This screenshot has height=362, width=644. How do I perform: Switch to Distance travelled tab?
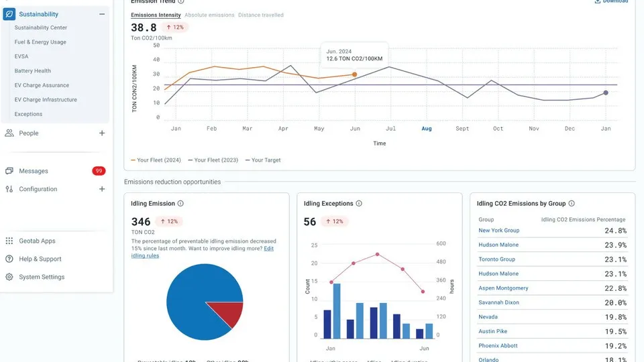(x=261, y=15)
